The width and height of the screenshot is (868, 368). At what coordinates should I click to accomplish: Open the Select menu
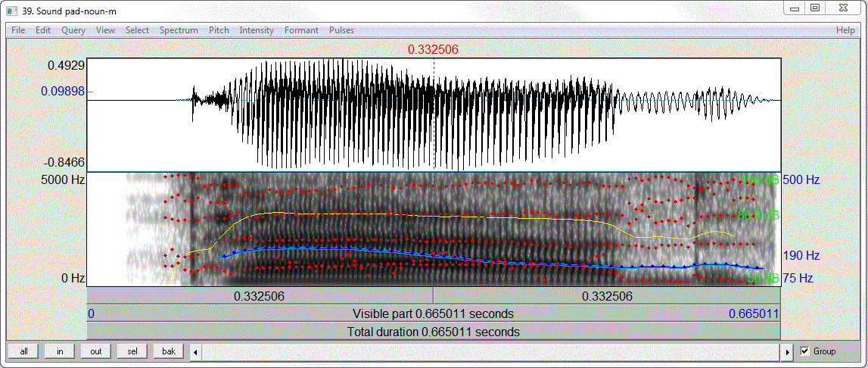click(x=137, y=30)
